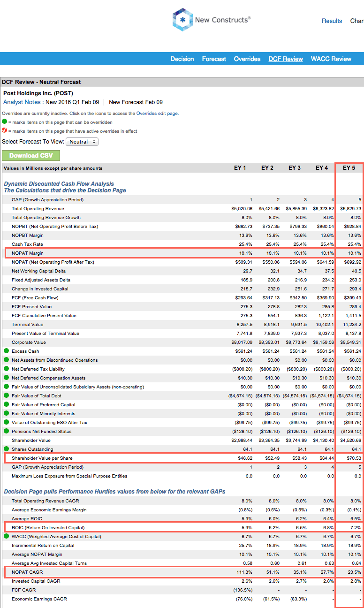Click the EY 5 column header

pyautogui.click(x=349, y=168)
